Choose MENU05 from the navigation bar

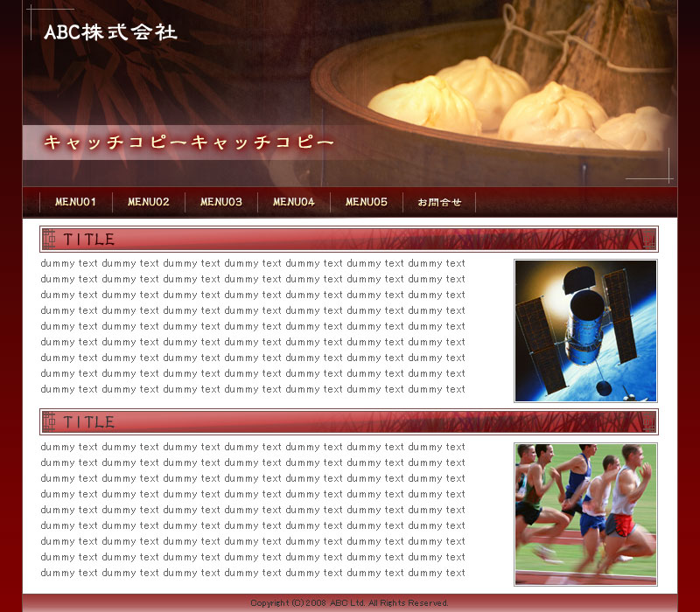[x=367, y=202]
